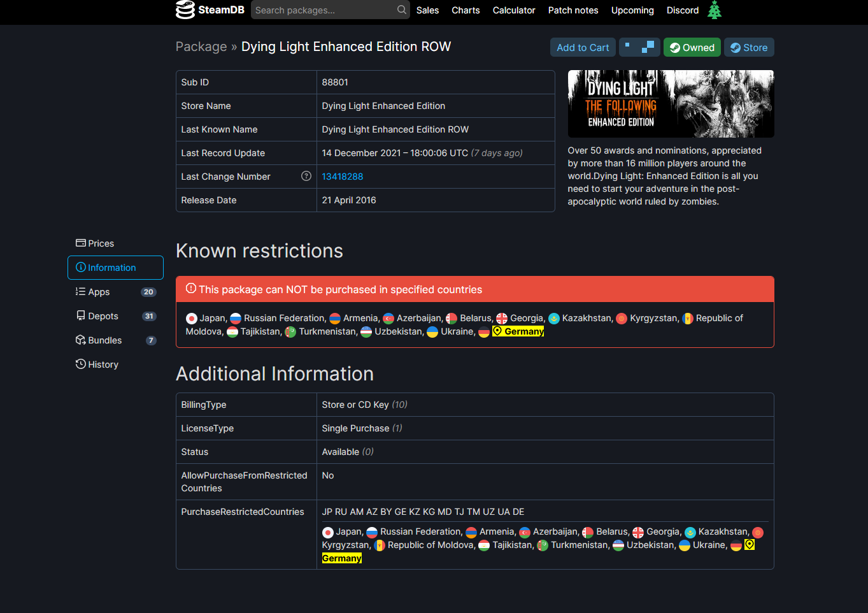The width and height of the screenshot is (868, 613).
Task: Click highlighted Germany text in Known restrictions
Action: [x=518, y=331]
